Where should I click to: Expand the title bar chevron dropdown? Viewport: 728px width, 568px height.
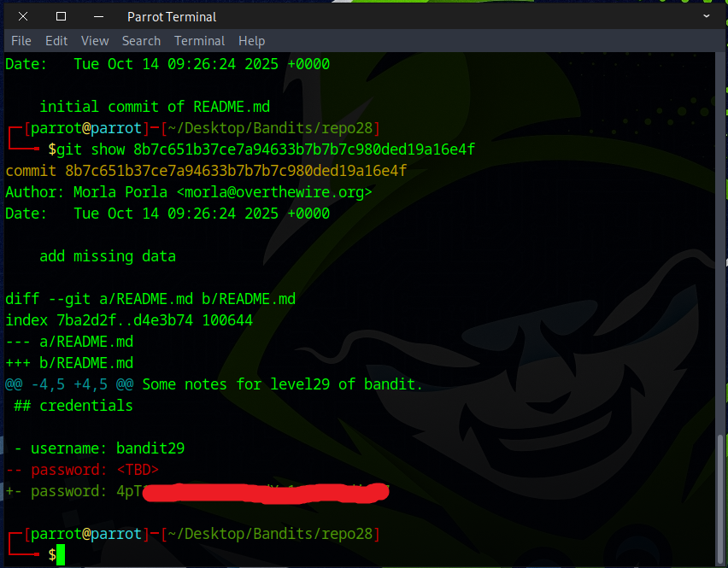click(707, 16)
